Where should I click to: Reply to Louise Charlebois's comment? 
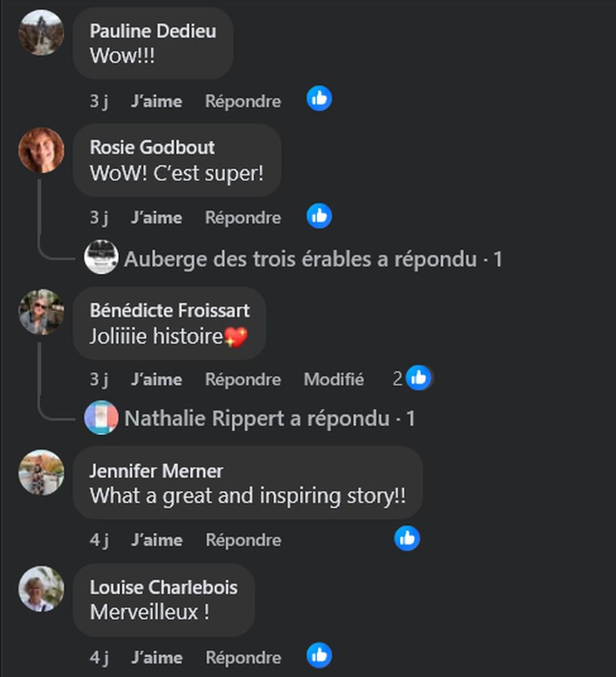click(x=243, y=657)
